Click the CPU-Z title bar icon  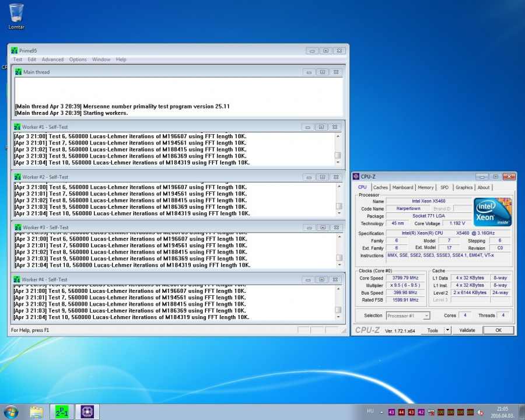tap(356, 177)
